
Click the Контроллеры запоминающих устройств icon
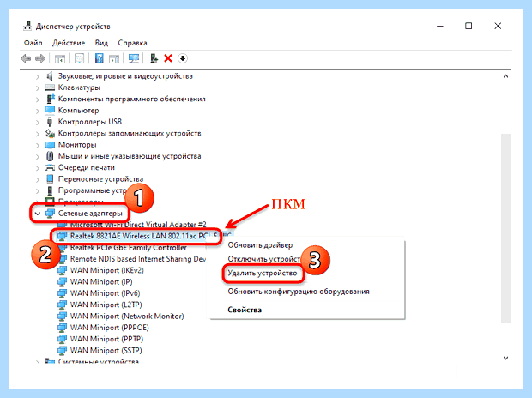click(50, 133)
